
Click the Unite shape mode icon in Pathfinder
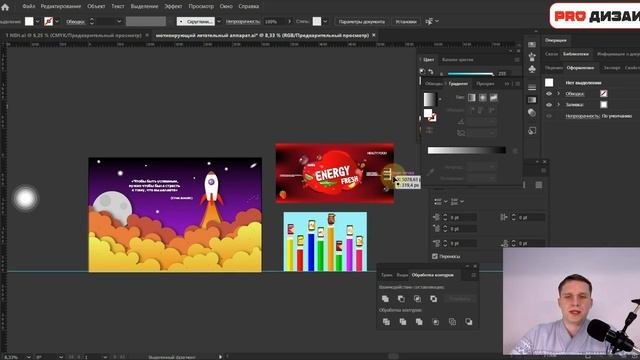click(x=385, y=299)
